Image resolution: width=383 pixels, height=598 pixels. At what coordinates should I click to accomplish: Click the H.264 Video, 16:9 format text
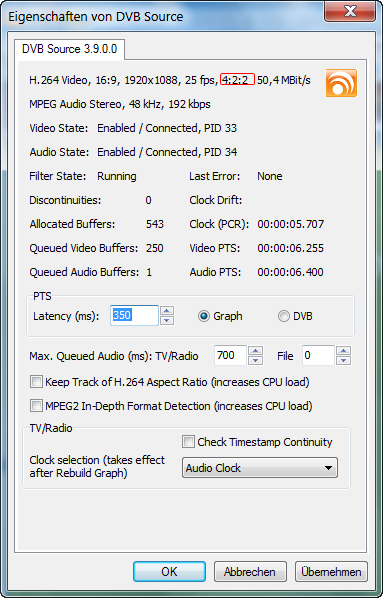75,80
